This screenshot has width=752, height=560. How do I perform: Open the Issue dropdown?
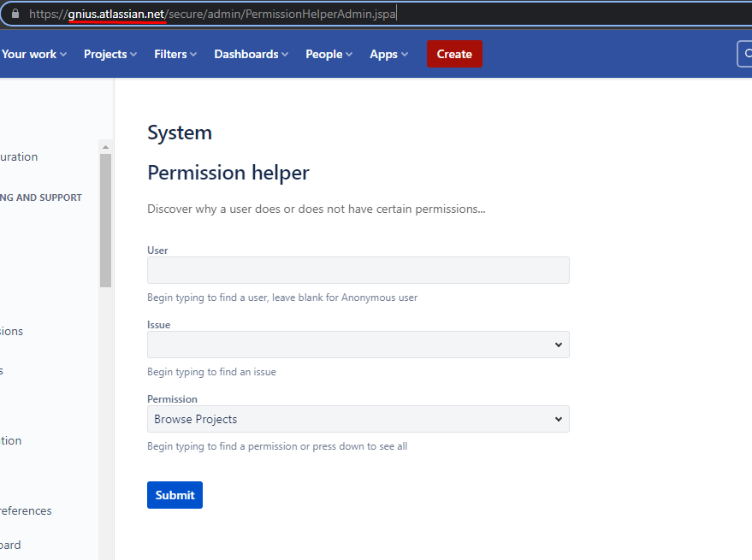[358, 345]
